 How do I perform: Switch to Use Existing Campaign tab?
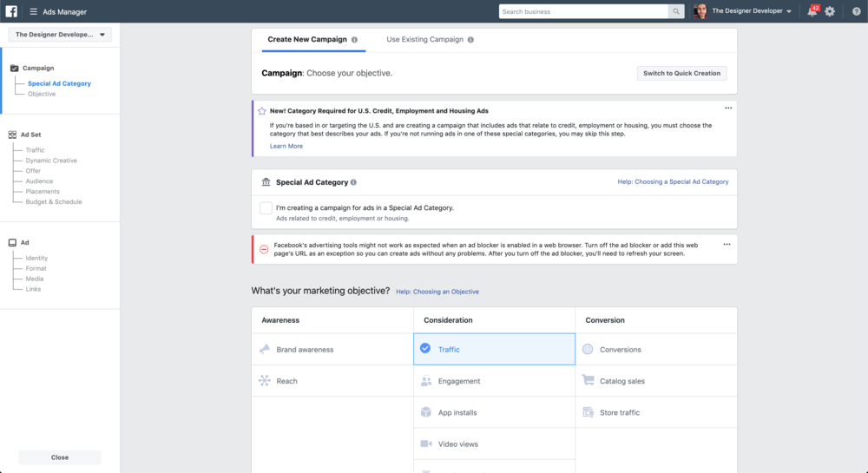click(430, 40)
